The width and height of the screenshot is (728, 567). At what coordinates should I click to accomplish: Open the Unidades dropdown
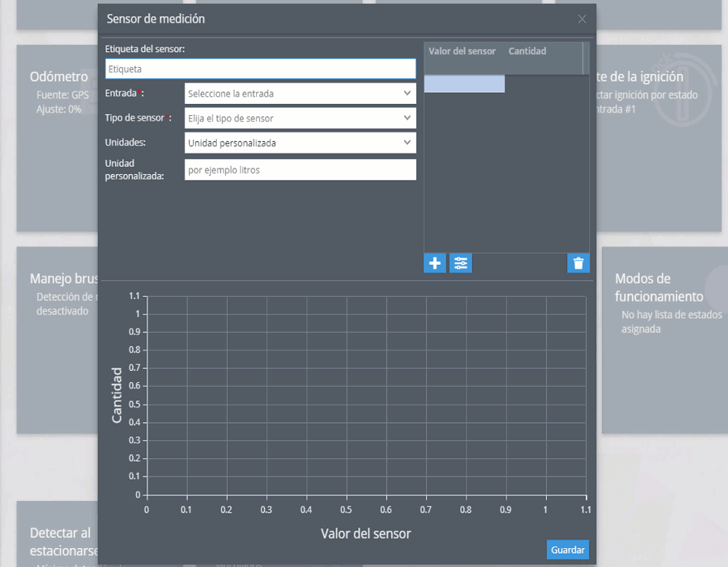(299, 143)
